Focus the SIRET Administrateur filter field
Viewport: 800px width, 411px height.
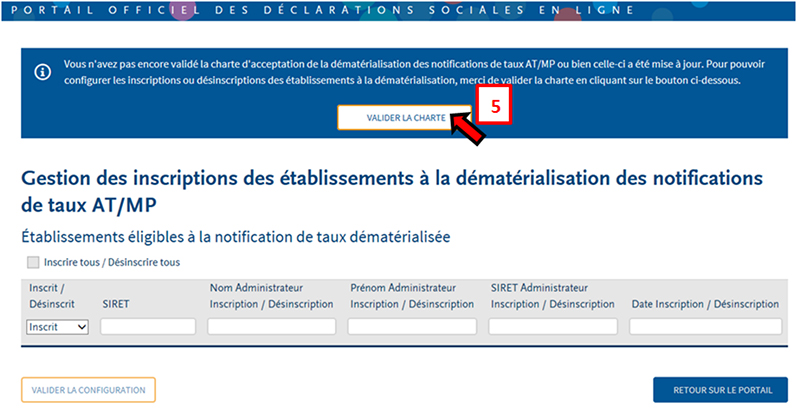(553, 326)
